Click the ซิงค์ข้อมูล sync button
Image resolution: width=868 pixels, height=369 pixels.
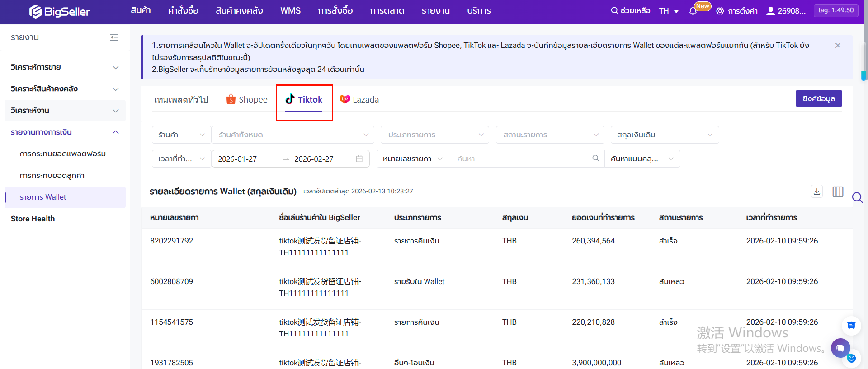818,99
